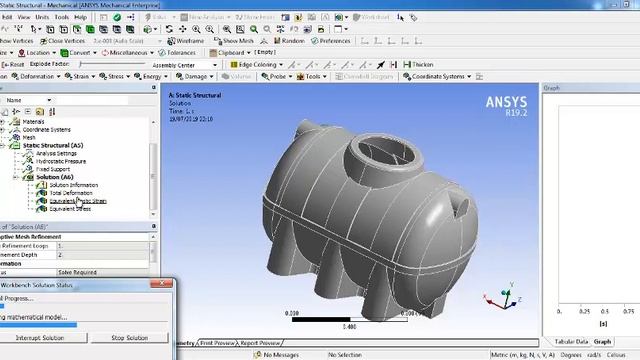Open the Deformation results dropdown
The width and height of the screenshot is (640, 360).
click(x=36, y=76)
